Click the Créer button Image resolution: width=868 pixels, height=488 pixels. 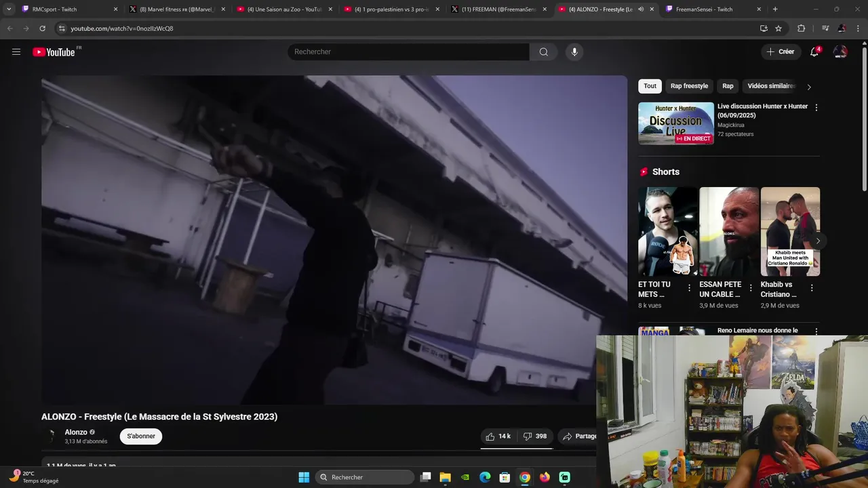tap(780, 52)
